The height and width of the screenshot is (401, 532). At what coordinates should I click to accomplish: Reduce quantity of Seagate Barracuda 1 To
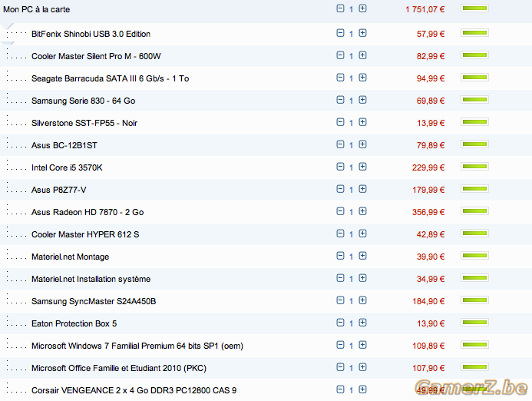click(x=340, y=78)
